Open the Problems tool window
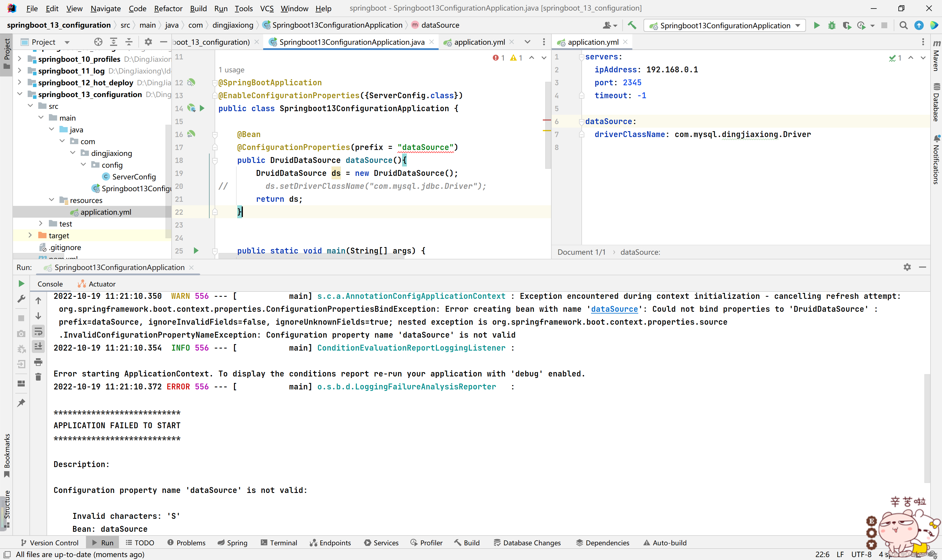This screenshot has width=942, height=560. coord(187,543)
